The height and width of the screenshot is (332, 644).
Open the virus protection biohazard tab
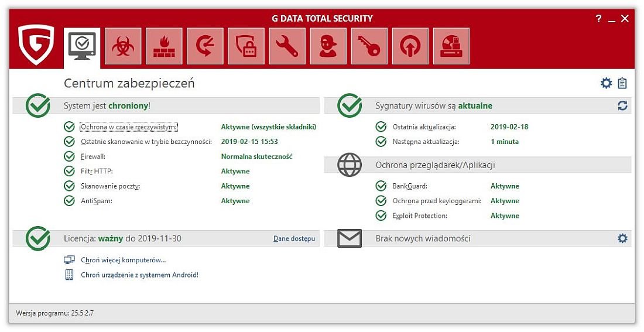pos(123,46)
